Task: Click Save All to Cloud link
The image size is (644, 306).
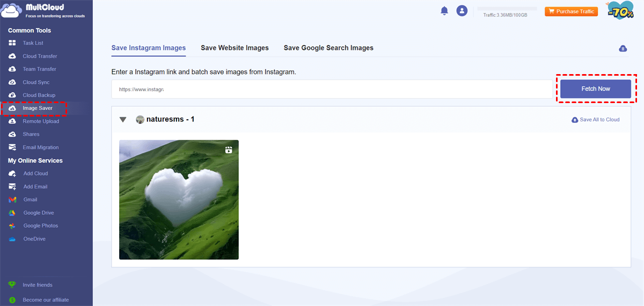Action: click(596, 120)
